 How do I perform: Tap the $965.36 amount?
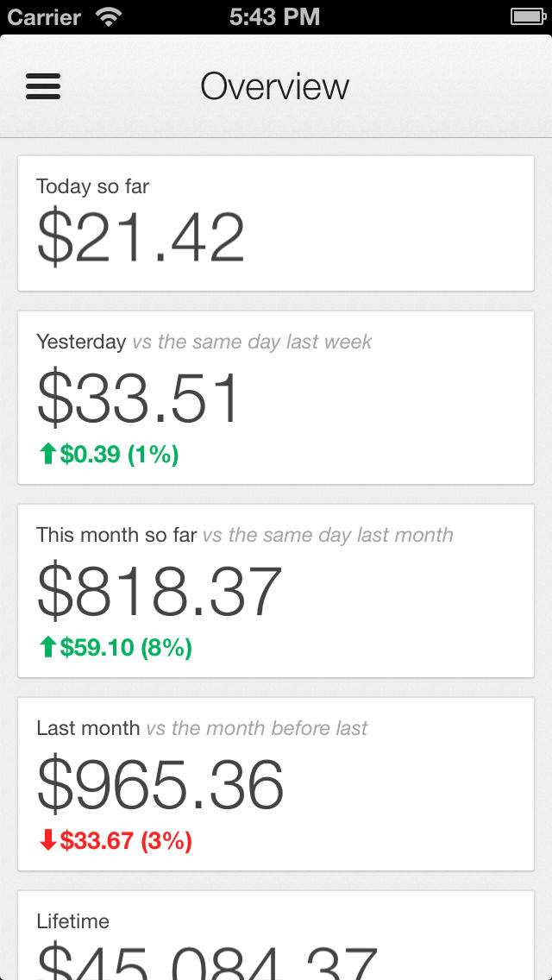[x=160, y=785]
